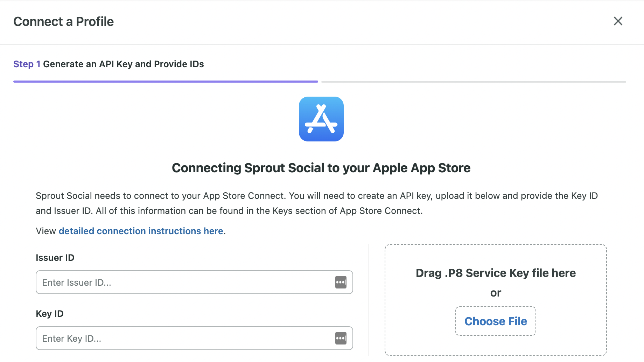Click the password manager icon in Key ID field
644x362 pixels.
(x=341, y=338)
